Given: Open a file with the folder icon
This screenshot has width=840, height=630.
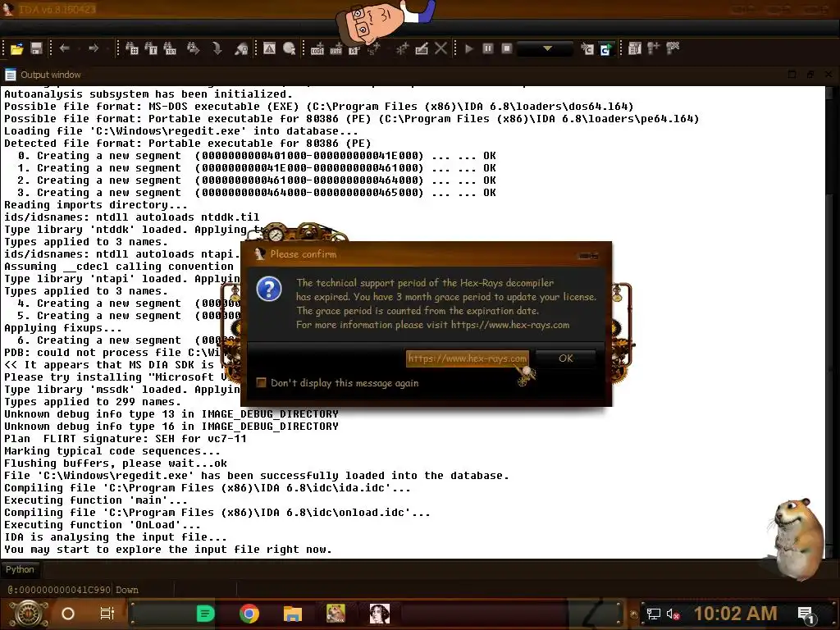Looking at the screenshot, I should pyautogui.click(x=16, y=48).
